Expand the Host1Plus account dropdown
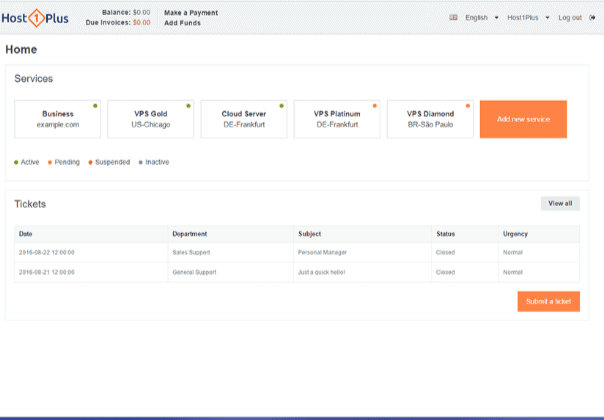Image resolution: width=604 pixels, height=420 pixels. click(528, 18)
